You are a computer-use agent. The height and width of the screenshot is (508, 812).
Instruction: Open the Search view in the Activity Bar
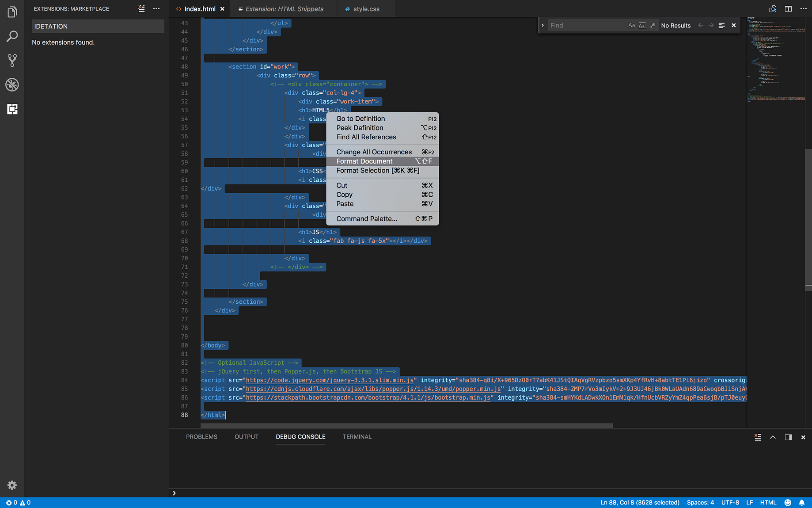click(x=12, y=36)
